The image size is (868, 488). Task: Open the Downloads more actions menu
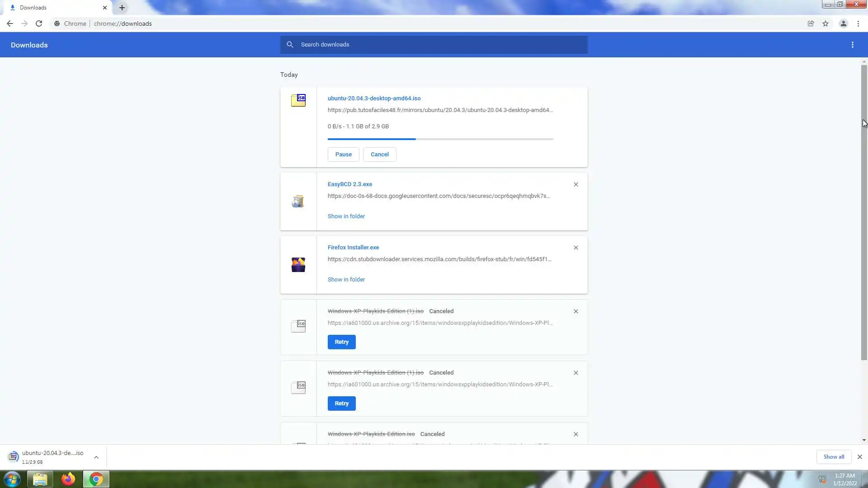(852, 45)
